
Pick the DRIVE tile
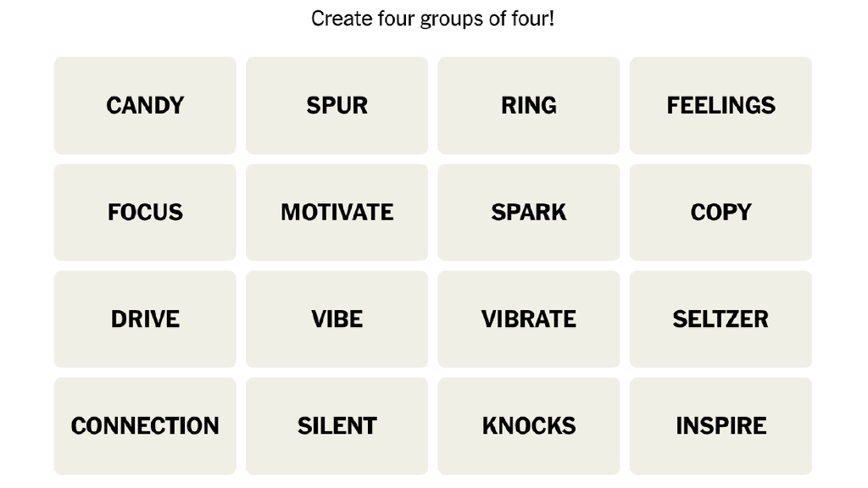(145, 319)
